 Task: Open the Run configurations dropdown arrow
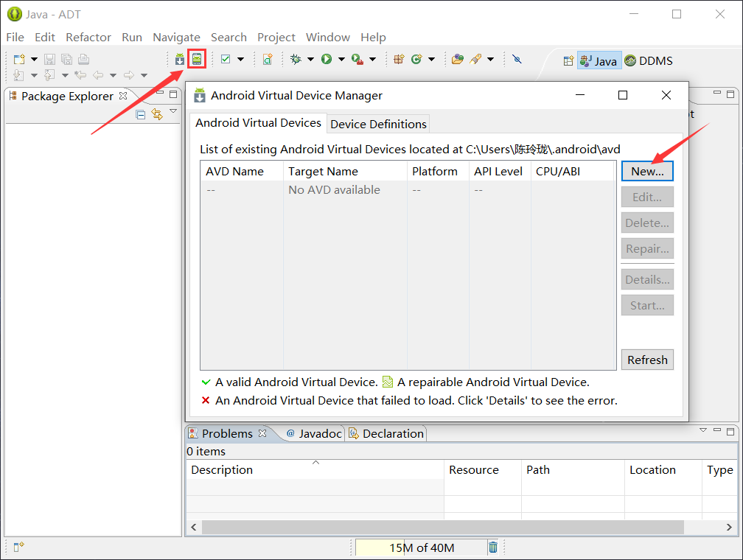tap(341, 59)
